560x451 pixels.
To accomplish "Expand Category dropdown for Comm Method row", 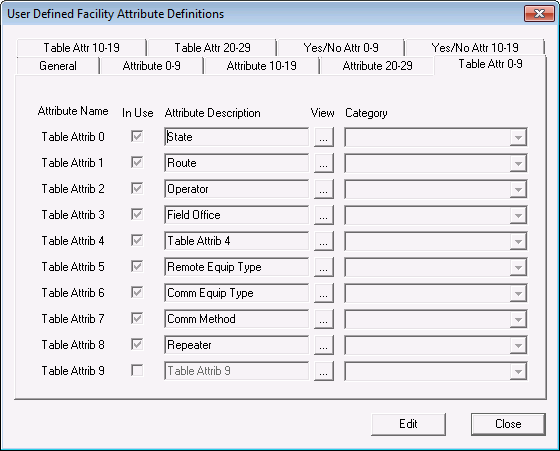I will 518,319.
